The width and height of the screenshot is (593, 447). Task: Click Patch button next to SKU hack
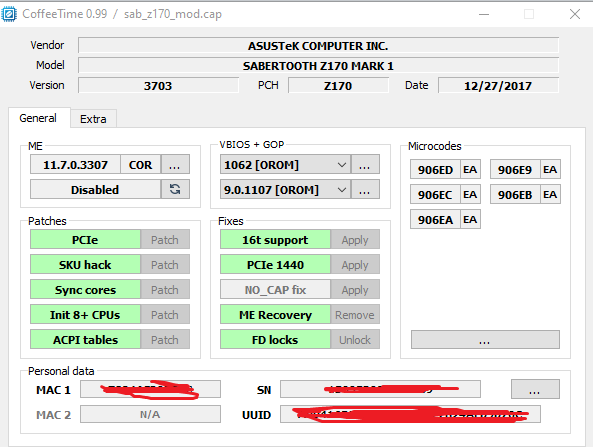[x=165, y=264]
